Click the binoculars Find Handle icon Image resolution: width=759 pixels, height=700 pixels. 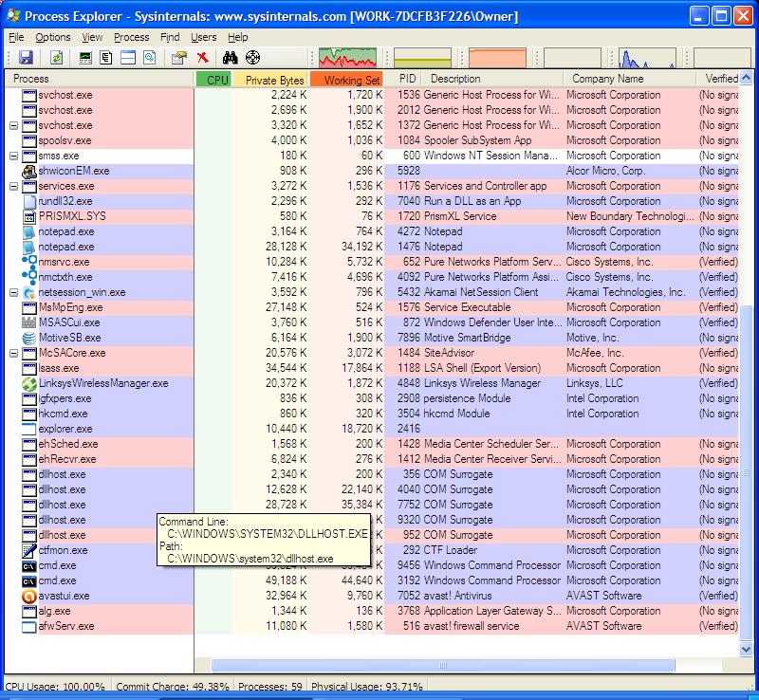tap(230, 58)
